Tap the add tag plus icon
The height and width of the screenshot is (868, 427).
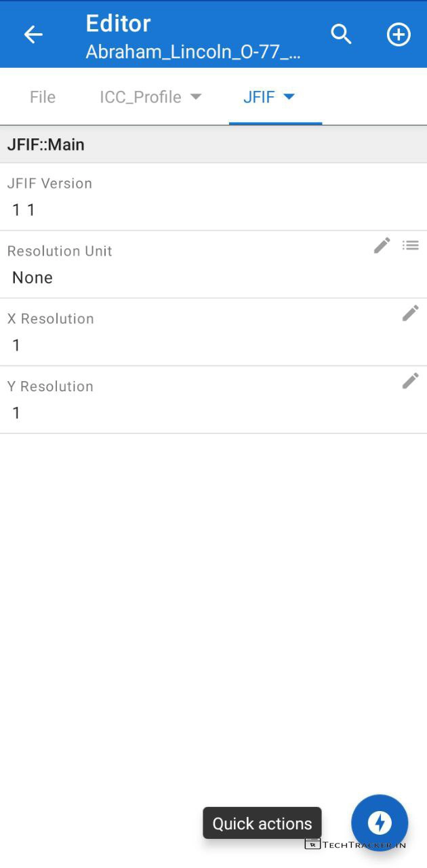point(399,35)
